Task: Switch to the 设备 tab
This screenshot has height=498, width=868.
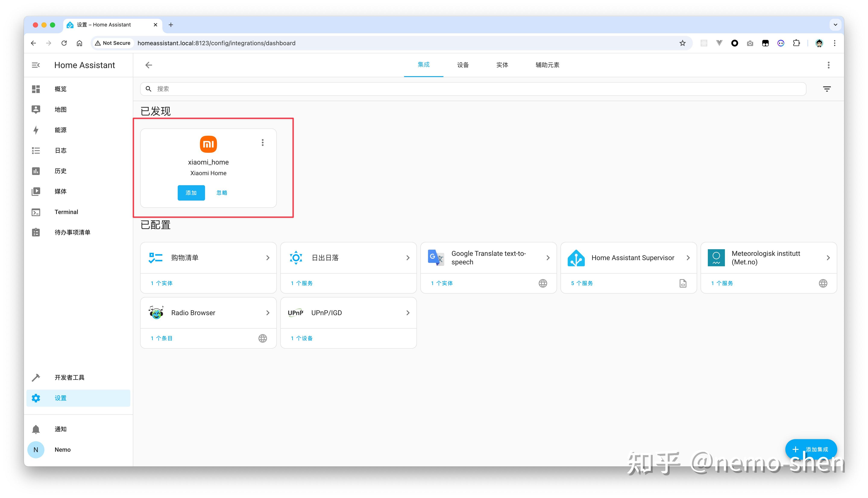Action: (463, 65)
